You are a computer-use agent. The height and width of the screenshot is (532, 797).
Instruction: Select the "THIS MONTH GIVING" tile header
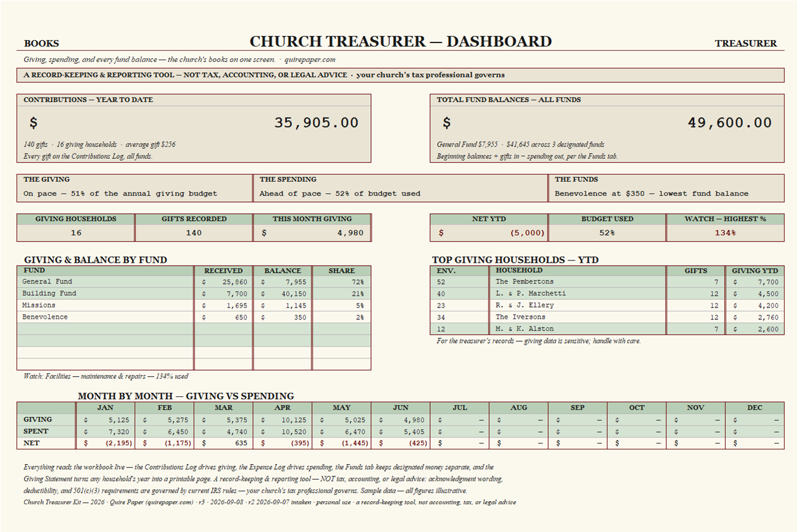(312, 219)
